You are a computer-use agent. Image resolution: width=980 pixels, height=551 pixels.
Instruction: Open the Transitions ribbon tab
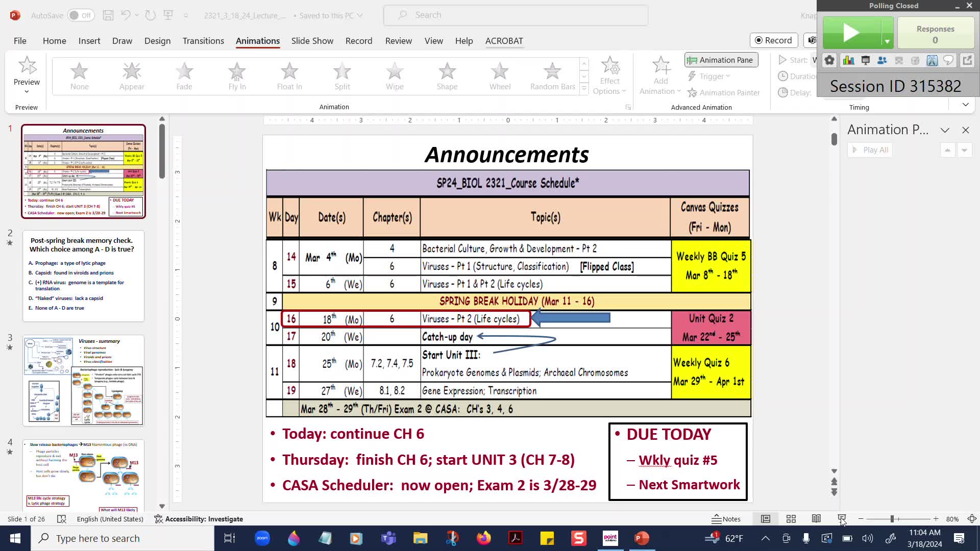tap(203, 41)
